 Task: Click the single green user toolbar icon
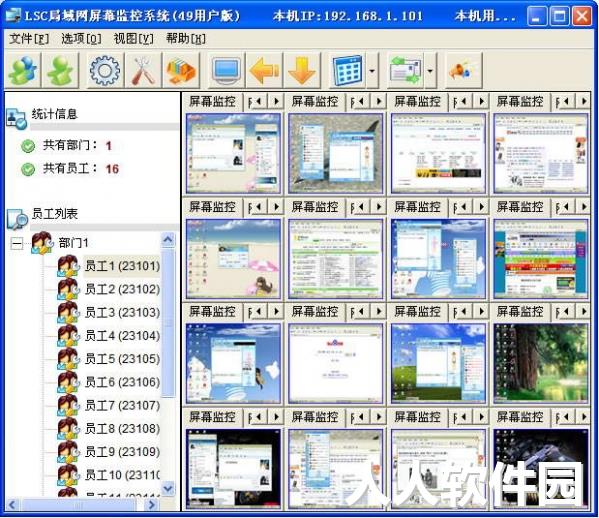61,70
